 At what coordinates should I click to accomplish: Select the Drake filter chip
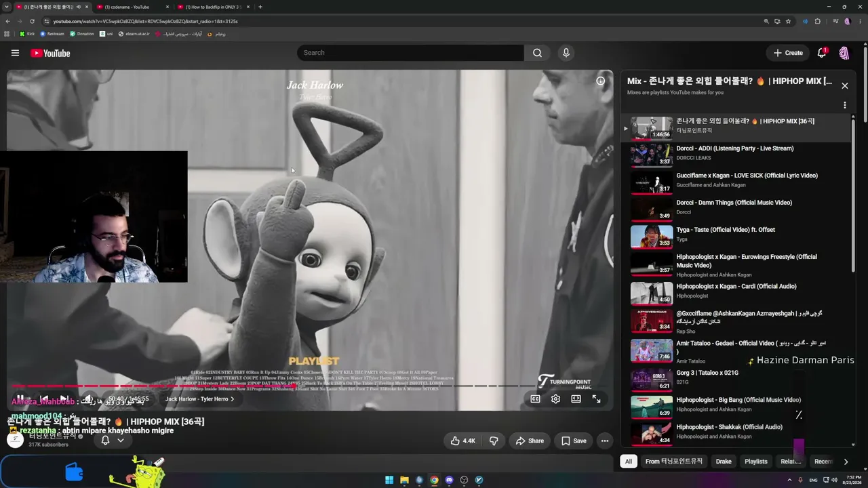(724, 462)
